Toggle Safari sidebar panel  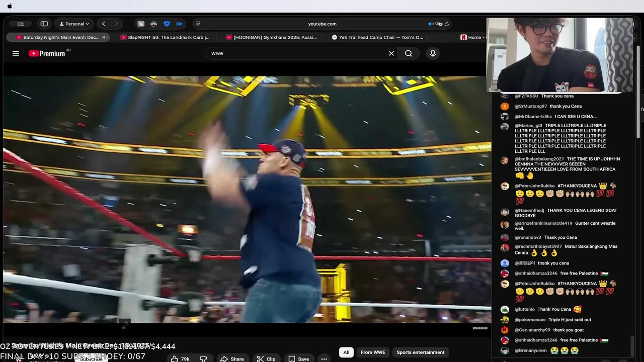44,24
